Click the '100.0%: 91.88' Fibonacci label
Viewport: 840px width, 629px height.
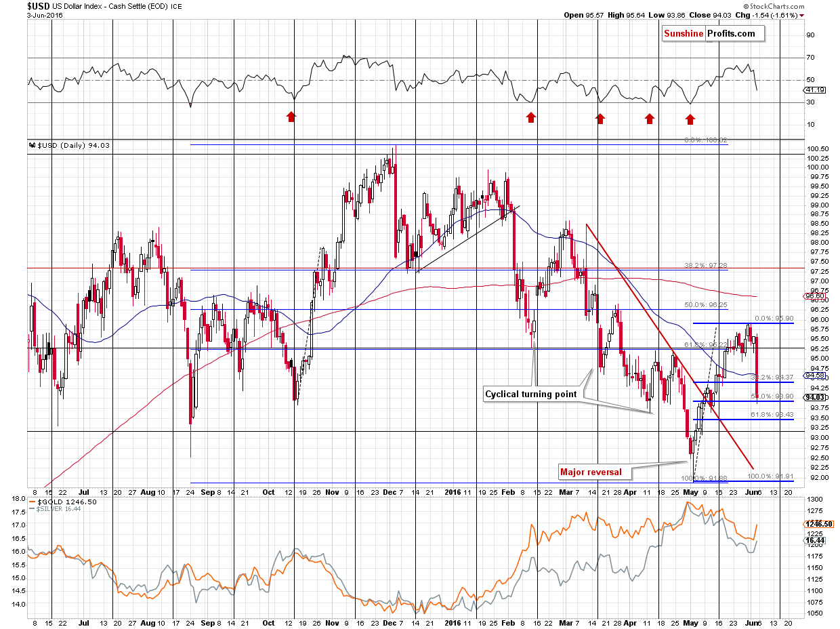pos(705,478)
